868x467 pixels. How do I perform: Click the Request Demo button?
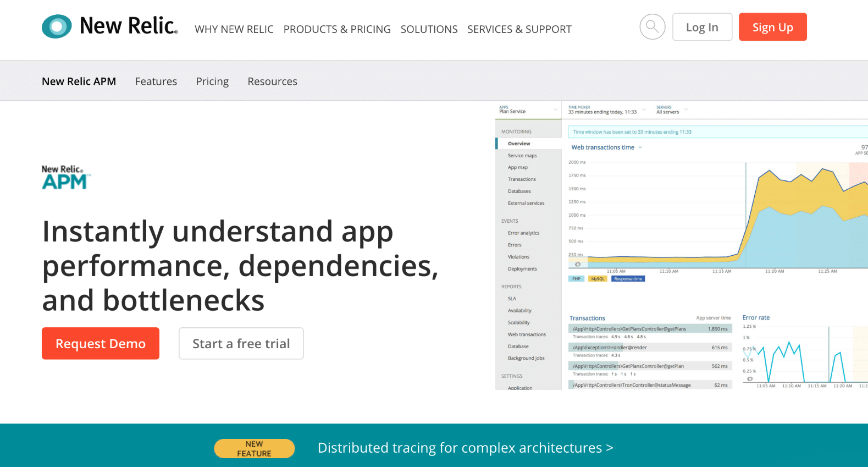(x=101, y=344)
